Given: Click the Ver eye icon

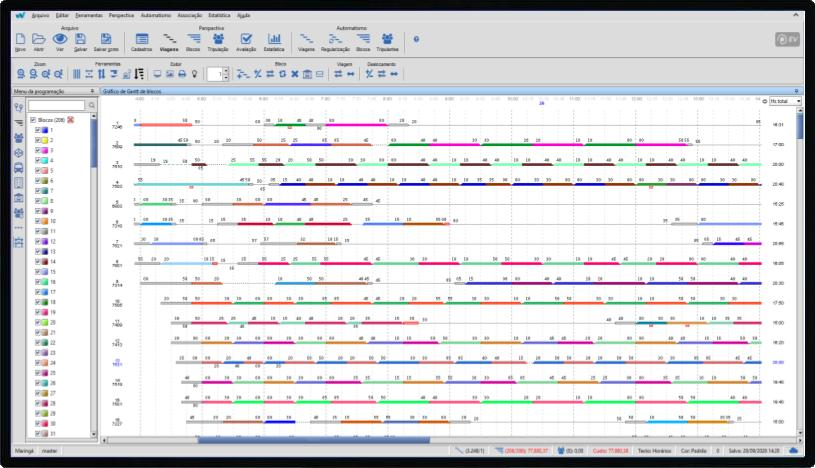Looking at the screenshot, I should coord(60,40).
